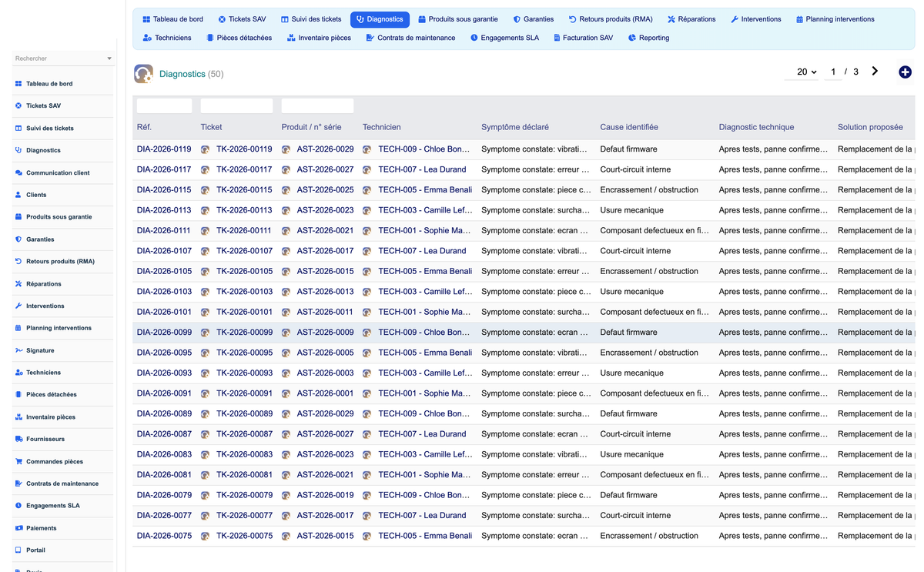The height and width of the screenshot is (572, 924).
Task: Click the 'Defaut firmware' cell in row DIA-2026-0119
Action: pos(628,149)
